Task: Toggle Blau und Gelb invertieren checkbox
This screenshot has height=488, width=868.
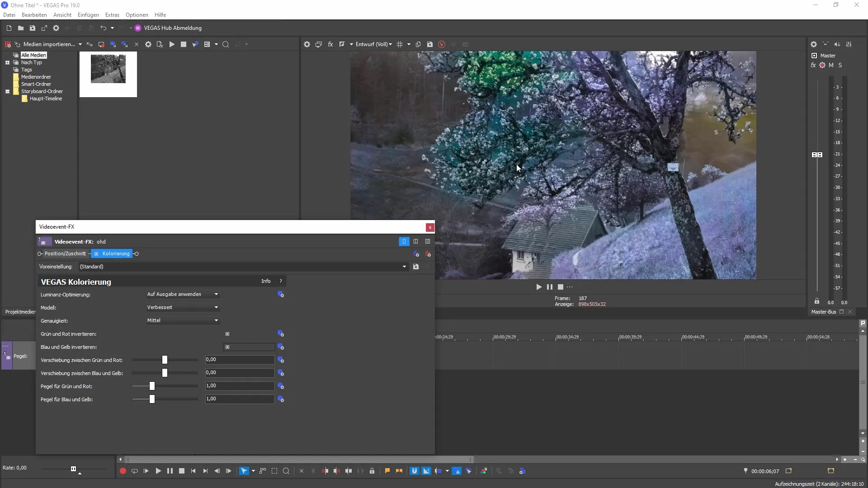Action: pos(227,347)
